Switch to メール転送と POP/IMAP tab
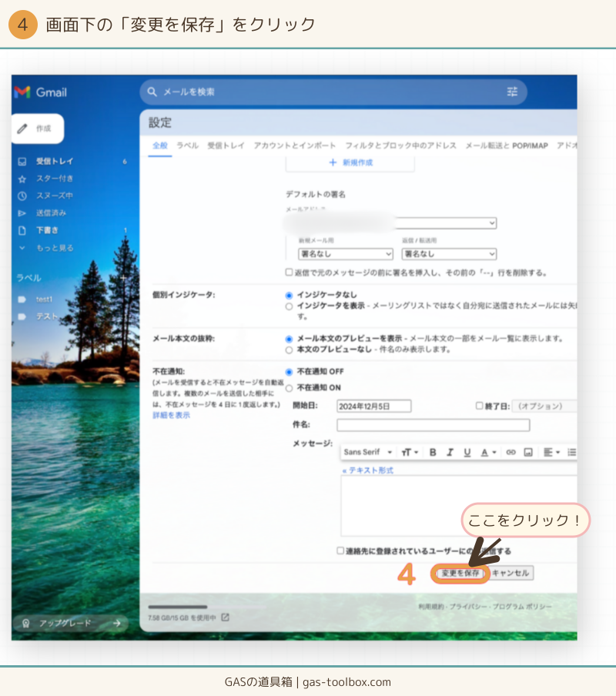Viewport: 616px width, 696px height. (507, 146)
